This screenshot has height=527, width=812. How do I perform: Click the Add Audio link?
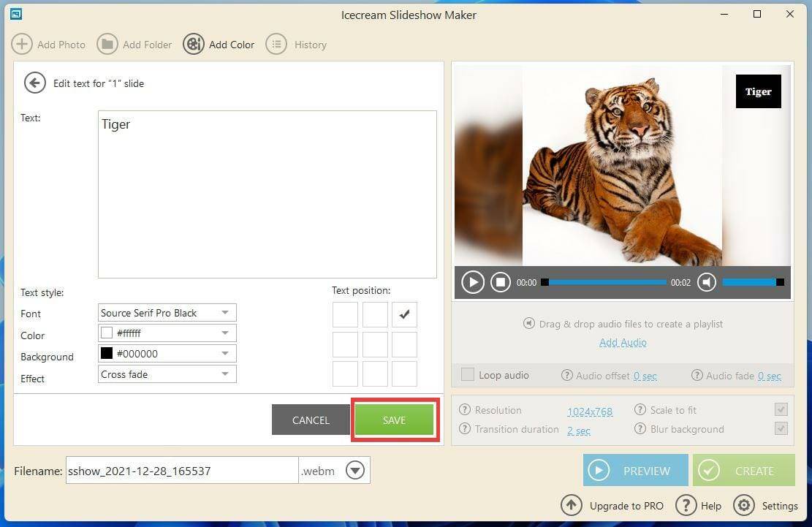623,342
